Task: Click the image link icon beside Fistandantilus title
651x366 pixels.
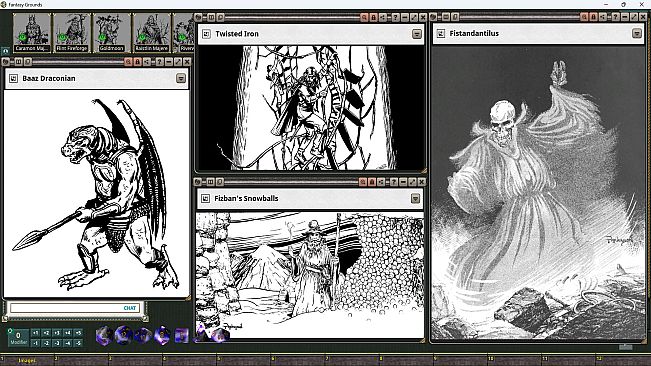Action: tap(441, 34)
